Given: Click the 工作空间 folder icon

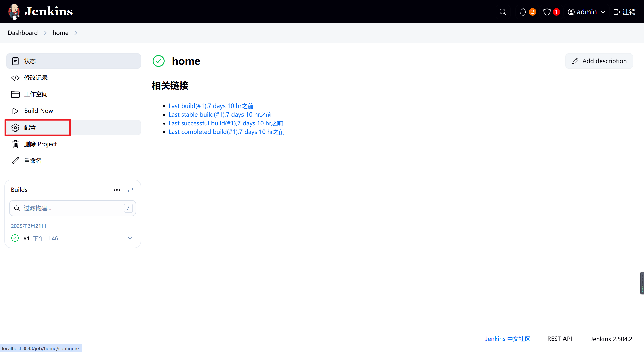Looking at the screenshot, I should [15, 94].
